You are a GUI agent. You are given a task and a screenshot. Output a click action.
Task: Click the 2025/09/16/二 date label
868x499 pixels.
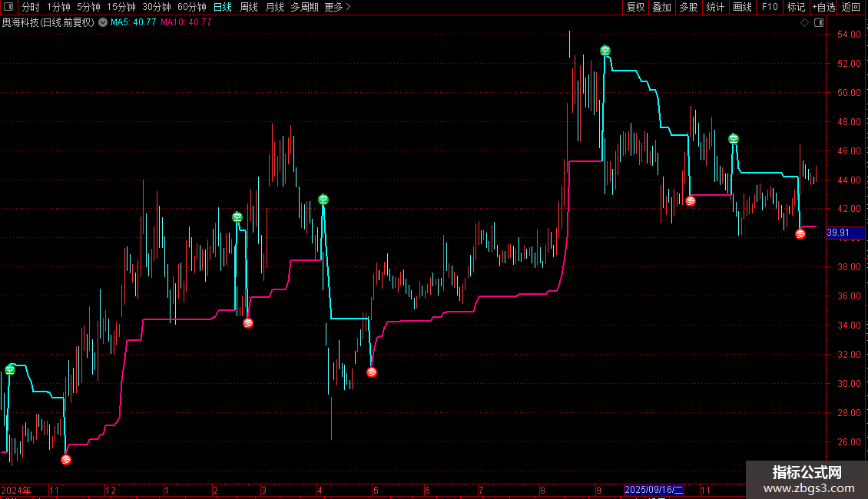654,490
